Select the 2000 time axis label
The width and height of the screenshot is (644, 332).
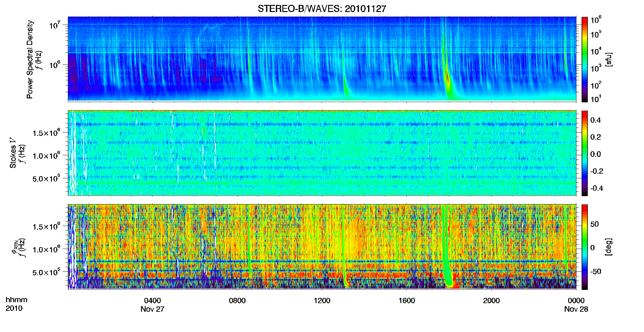[x=491, y=301]
